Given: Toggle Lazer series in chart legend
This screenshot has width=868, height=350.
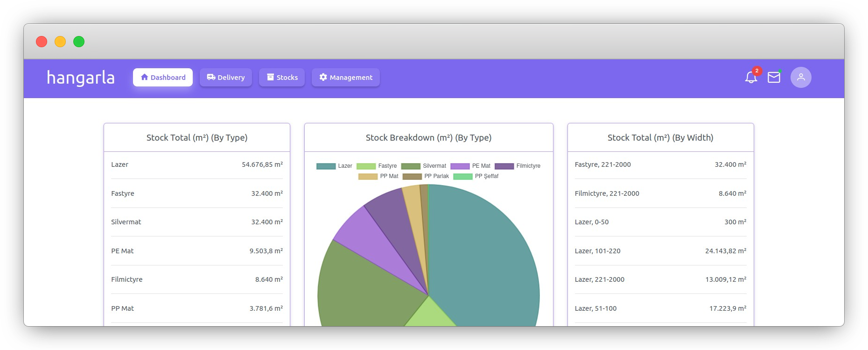Looking at the screenshot, I should [x=334, y=166].
